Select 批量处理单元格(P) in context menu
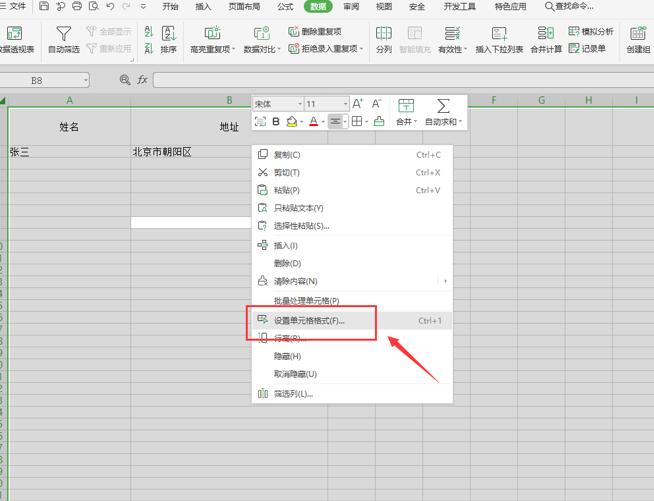Viewport: 654px width, 501px height. 352,300
